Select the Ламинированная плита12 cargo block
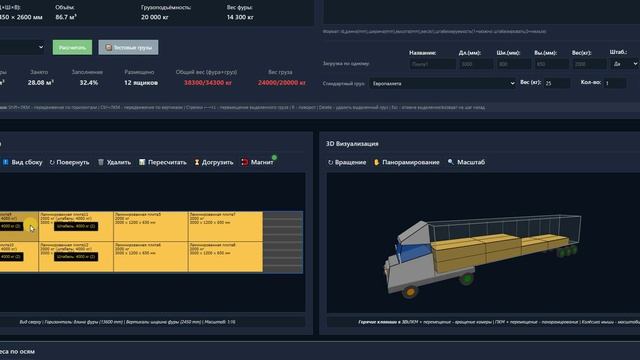 [x=76, y=257]
